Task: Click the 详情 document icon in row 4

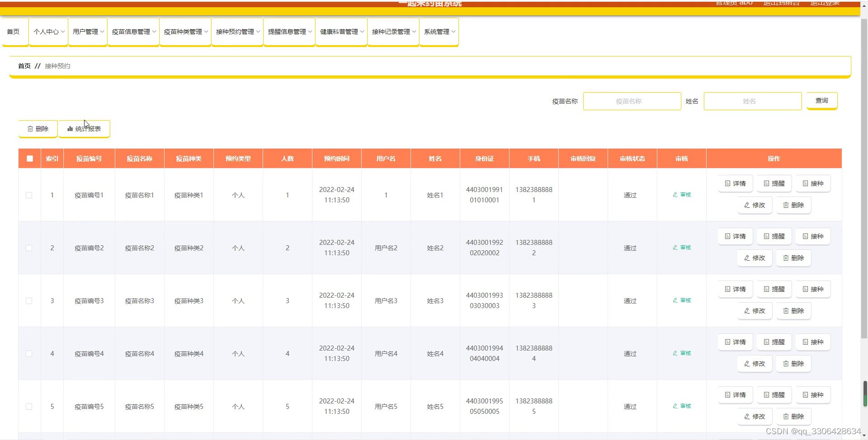Action: pos(727,342)
